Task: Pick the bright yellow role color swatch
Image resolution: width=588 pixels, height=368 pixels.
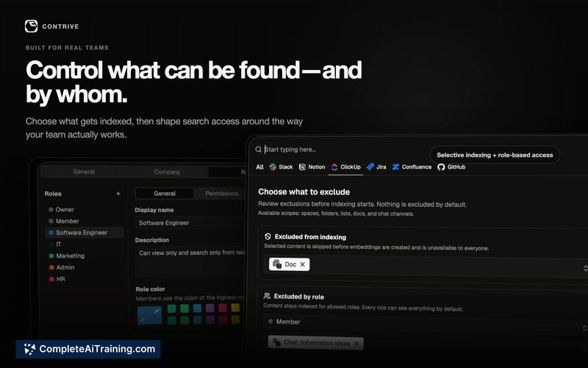Action: (x=235, y=308)
